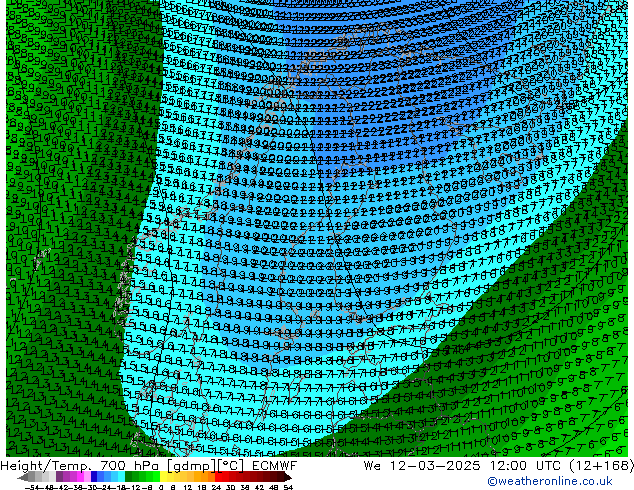This screenshot has width=634, height=490.
Task: Click the yellow legend swatch above 0
Action: [x=164, y=477]
